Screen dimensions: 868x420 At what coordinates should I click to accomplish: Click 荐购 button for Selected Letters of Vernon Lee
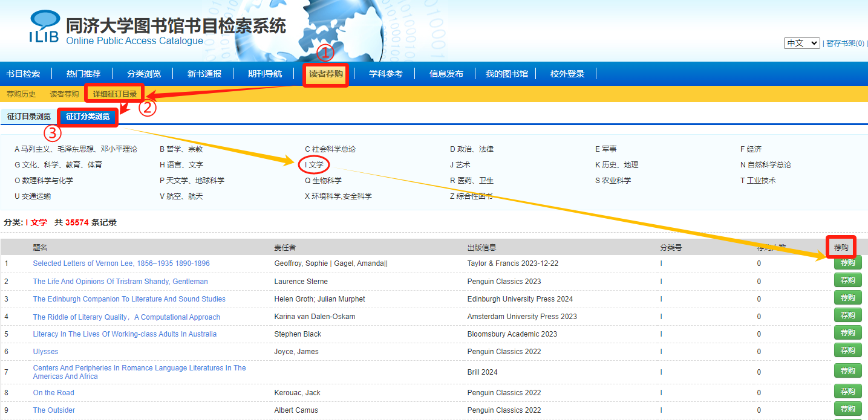847,263
